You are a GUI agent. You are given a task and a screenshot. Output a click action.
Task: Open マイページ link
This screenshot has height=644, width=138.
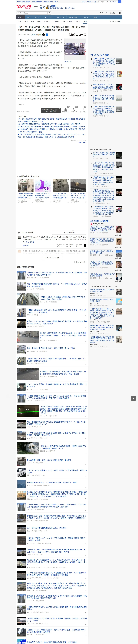click(x=103, y=13)
